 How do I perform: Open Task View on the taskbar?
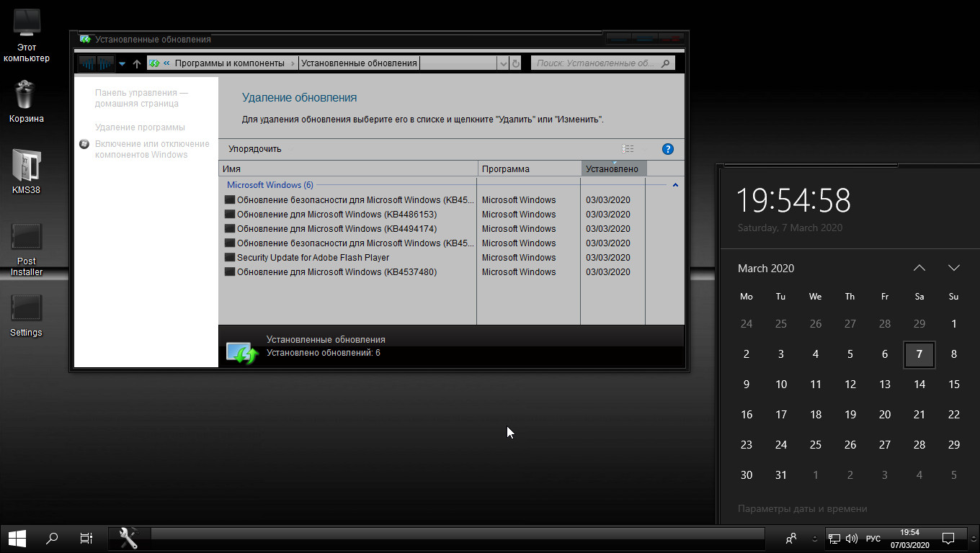coord(86,538)
